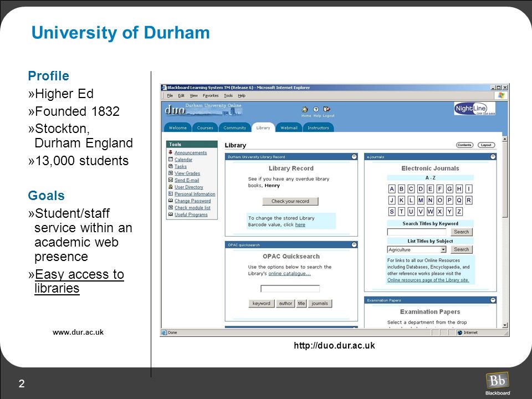The width and height of the screenshot is (532, 399).
Task: Switch to the Instructors tab
Action: pos(318,127)
